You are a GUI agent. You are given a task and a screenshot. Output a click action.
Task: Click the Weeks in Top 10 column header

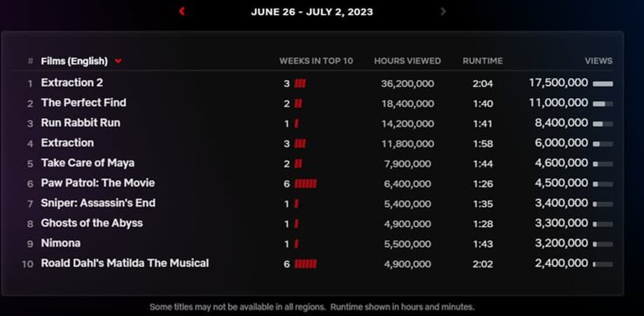pos(316,61)
